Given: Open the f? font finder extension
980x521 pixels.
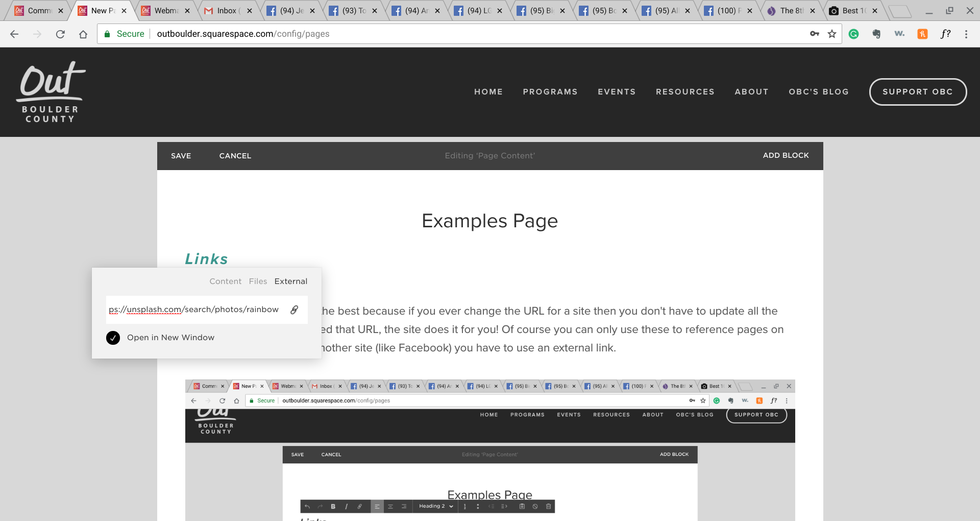Looking at the screenshot, I should click(x=945, y=34).
